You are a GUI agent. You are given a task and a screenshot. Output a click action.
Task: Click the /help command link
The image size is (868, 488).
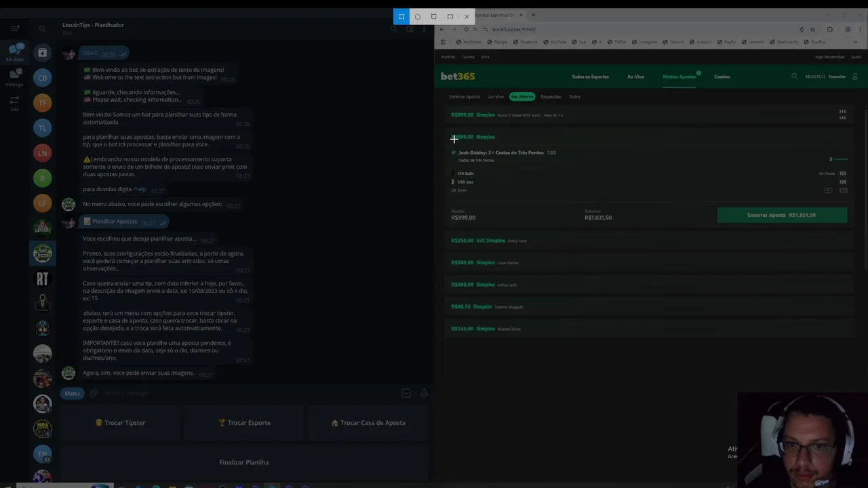(x=140, y=189)
